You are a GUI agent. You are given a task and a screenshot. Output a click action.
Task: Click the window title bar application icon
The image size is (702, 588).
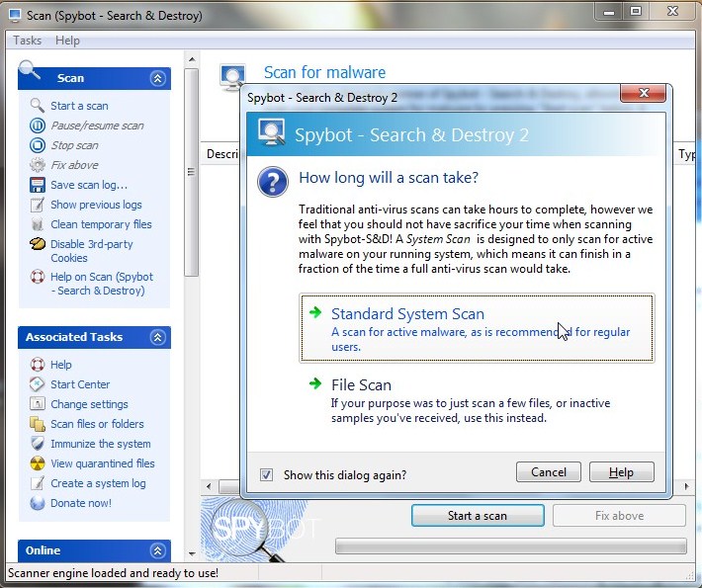15,15
